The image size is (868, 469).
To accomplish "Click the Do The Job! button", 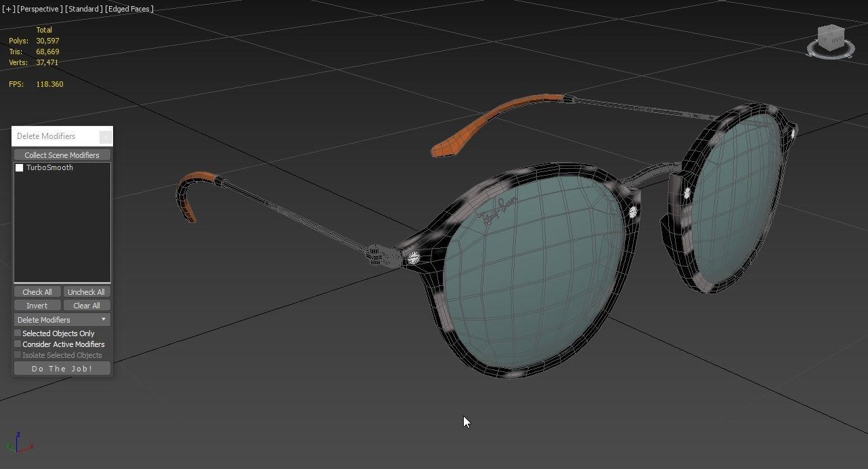I will (x=62, y=369).
